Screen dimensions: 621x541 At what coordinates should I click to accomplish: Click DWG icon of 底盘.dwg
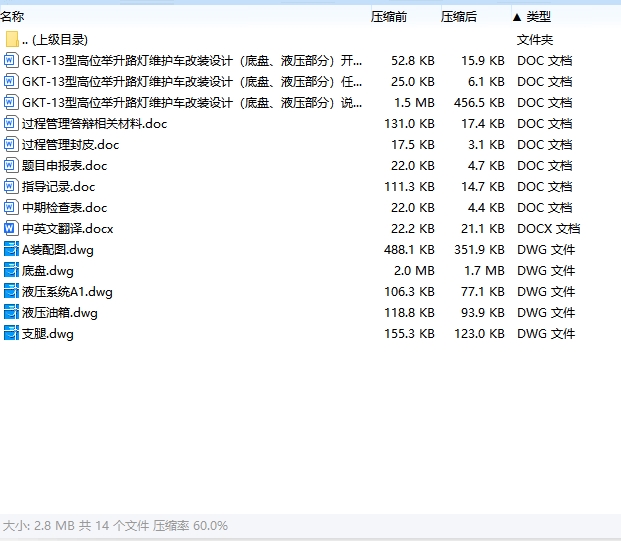pyautogui.click(x=11, y=270)
